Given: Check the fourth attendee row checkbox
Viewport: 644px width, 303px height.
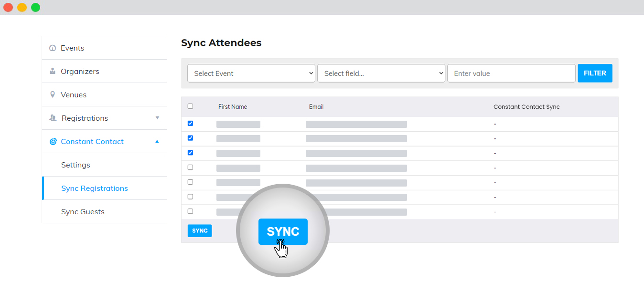Looking at the screenshot, I should (190, 167).
